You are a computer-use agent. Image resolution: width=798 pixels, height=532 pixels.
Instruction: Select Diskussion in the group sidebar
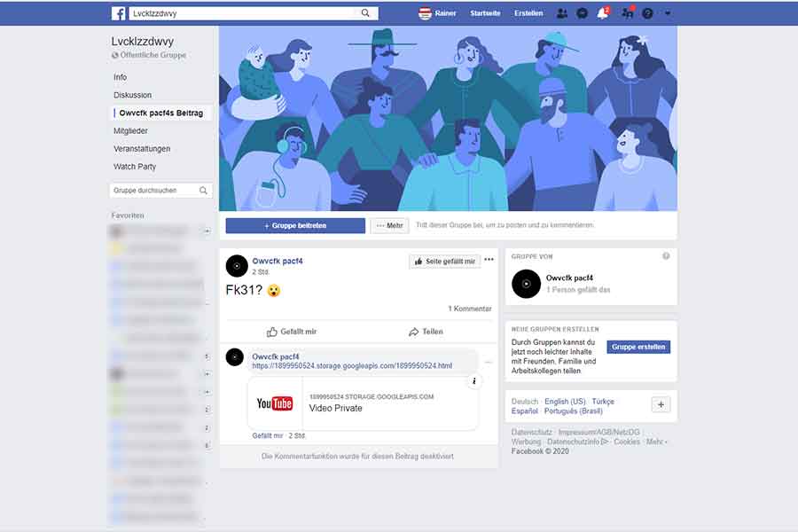point(133,95)
